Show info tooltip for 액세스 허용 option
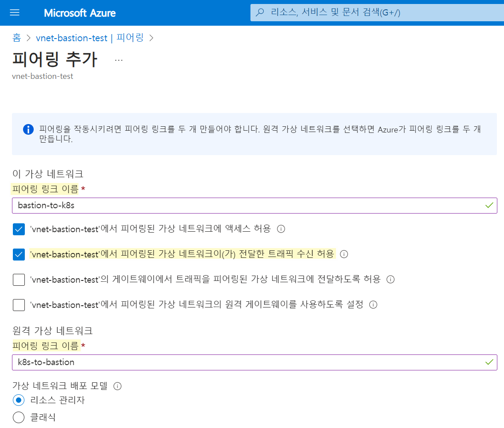The width and height of the screenshot is (504, 428). (281, 229)
